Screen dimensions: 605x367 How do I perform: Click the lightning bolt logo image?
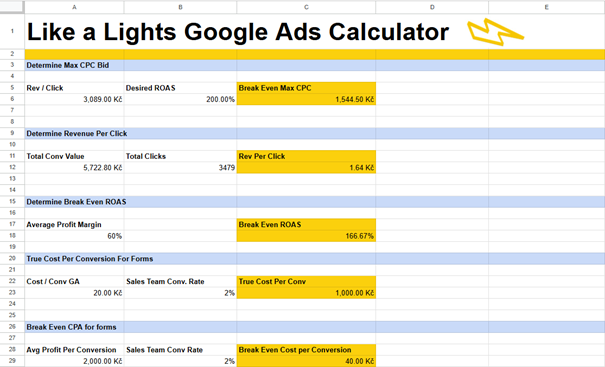point(495,32)
